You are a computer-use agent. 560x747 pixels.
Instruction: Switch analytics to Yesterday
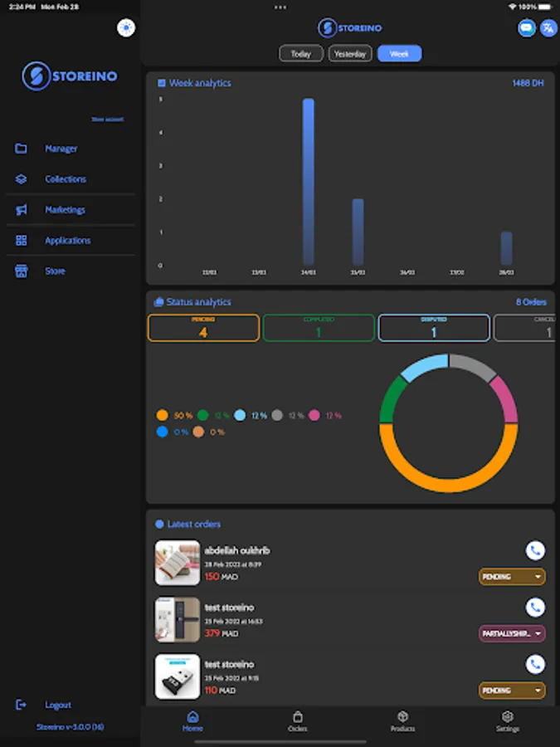350,53
